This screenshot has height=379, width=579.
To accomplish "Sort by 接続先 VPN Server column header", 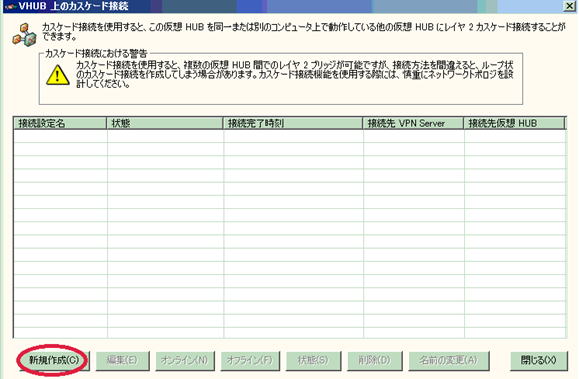I will 413,123.
